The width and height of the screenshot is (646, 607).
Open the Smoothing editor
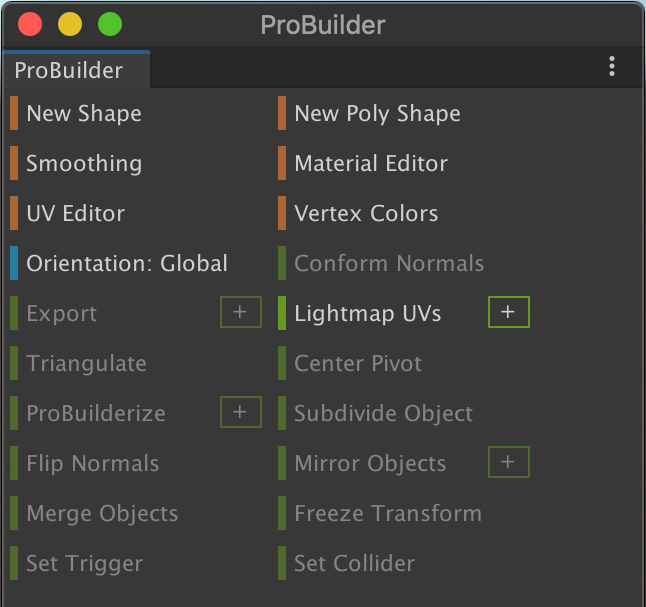84,164
